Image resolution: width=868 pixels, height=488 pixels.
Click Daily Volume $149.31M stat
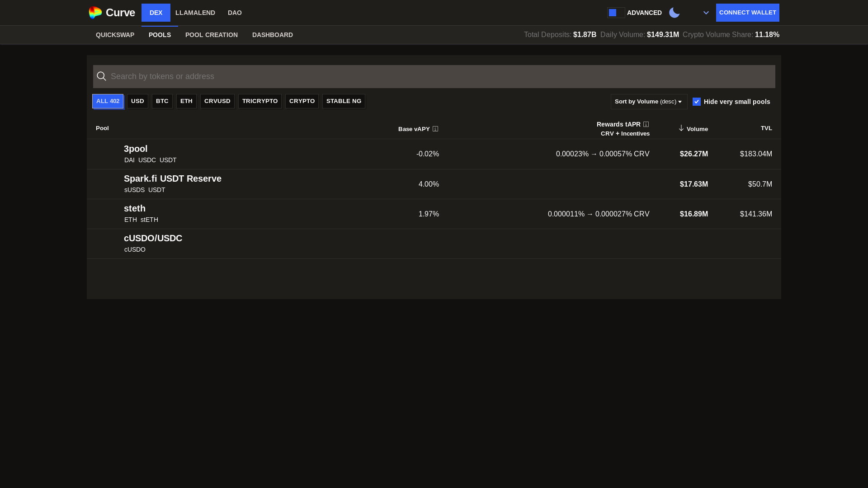pyautogui.click(x=640, y=35)
